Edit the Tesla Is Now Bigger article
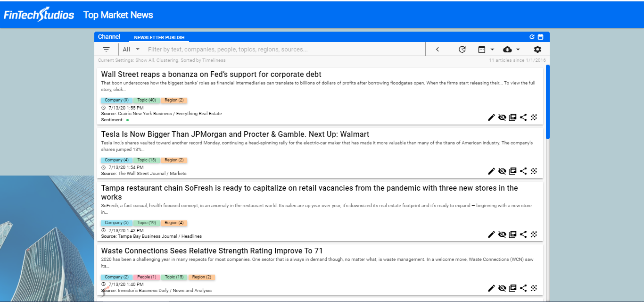 [x=492, y=171]
